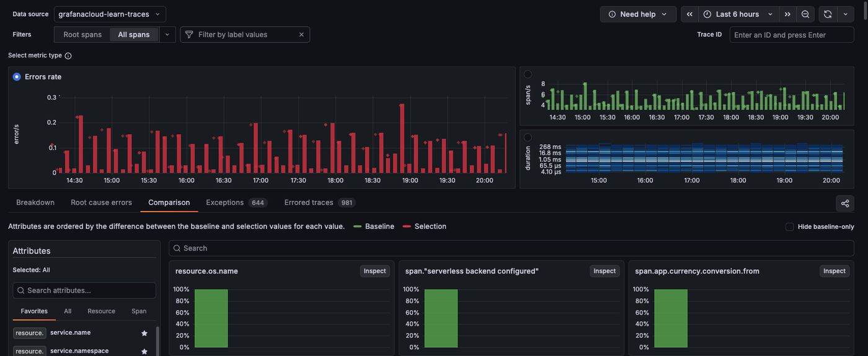Unfavorite the service.name attribute star
Viewport: 868px width, 356px height.
click(144, 333)
